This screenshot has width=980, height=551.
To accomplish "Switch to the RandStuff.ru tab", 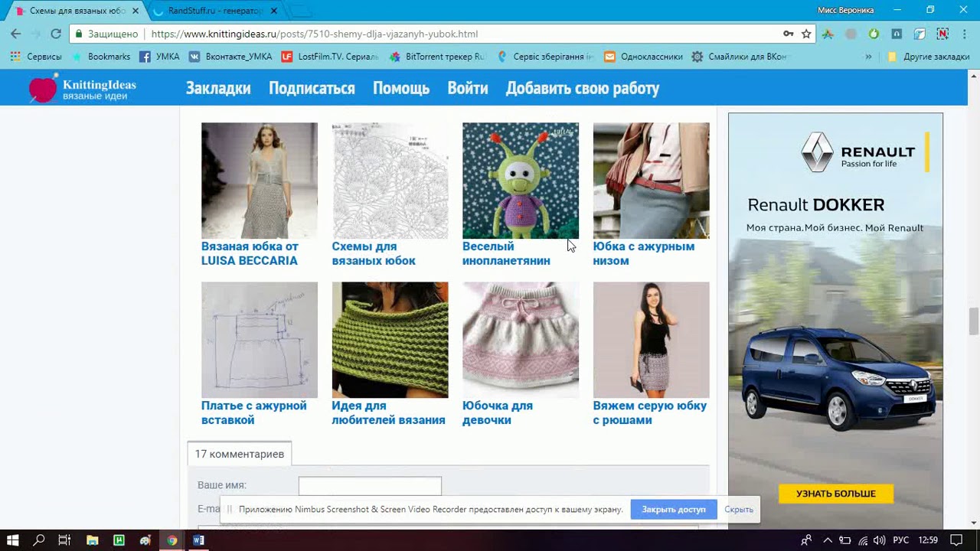I will pyautogui.click(x=214, y=11).
